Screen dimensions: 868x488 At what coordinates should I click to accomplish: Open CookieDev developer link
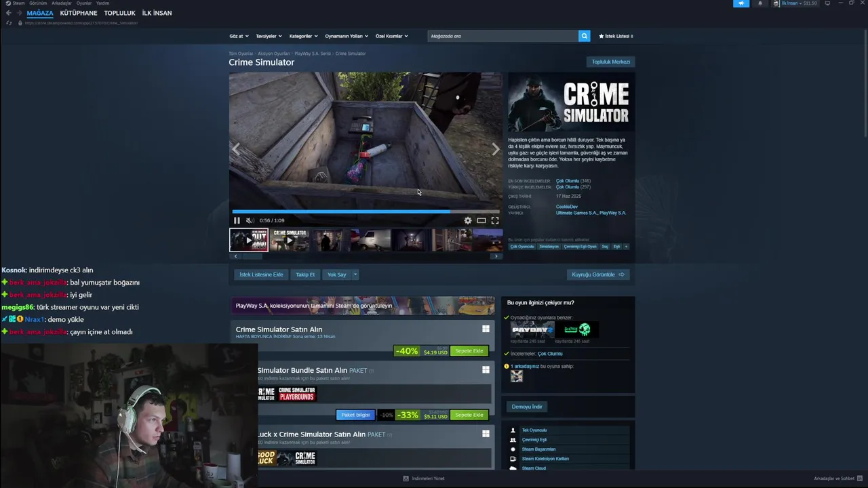[x=566, y=207]
